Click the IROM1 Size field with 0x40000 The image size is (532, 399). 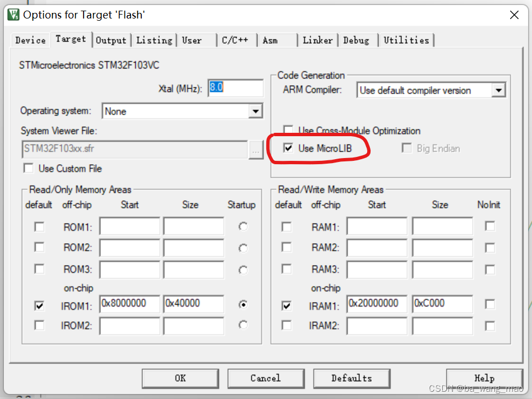193,304
